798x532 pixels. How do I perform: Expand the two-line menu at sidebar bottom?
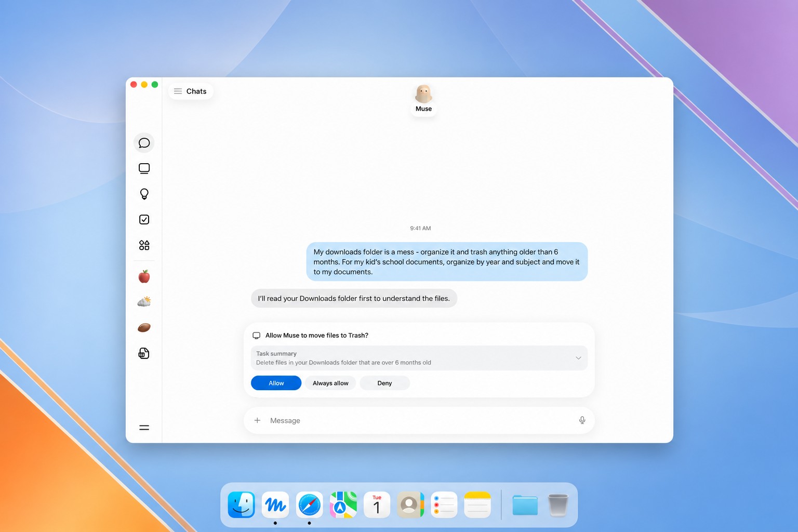pyautogui.click(x=144, y=428)
